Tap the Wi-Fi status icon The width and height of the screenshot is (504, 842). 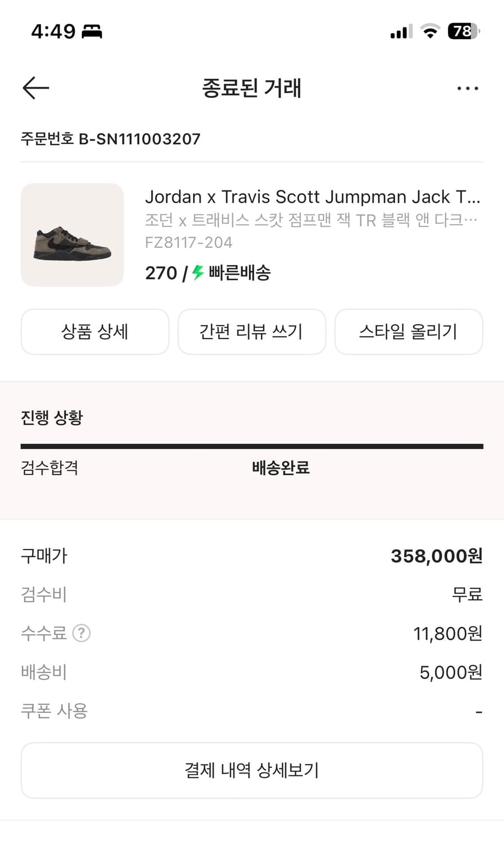click(x=430, y=31)
